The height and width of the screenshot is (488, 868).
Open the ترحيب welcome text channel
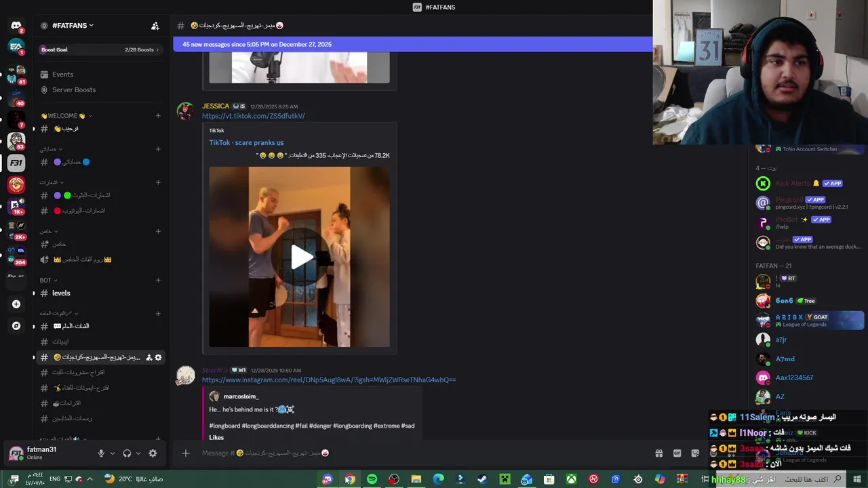[100, 129]
